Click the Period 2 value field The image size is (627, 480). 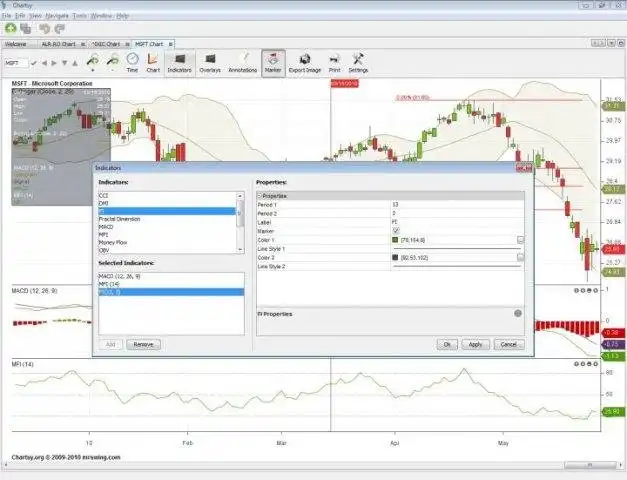457,214
